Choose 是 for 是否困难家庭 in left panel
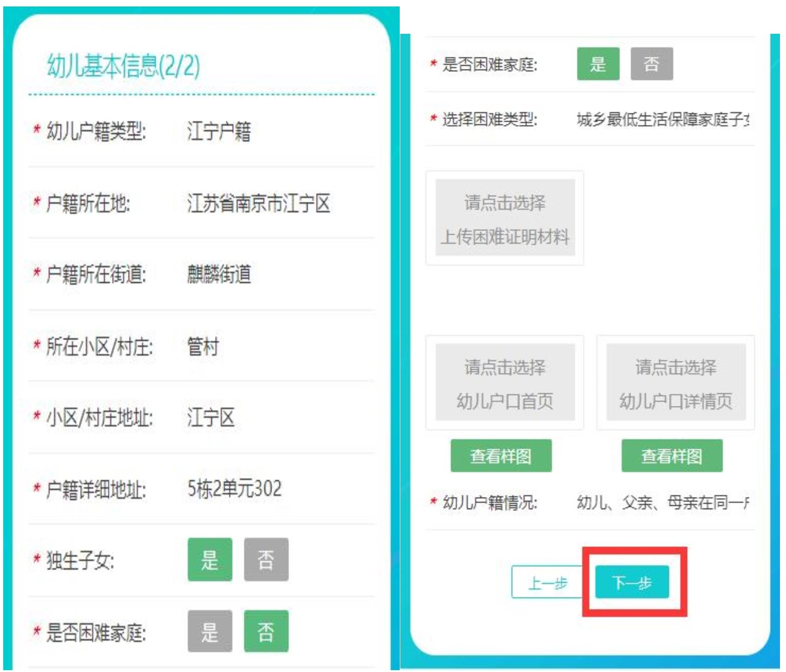The height and width of the screenshot is (672, 786). (210, 631)
